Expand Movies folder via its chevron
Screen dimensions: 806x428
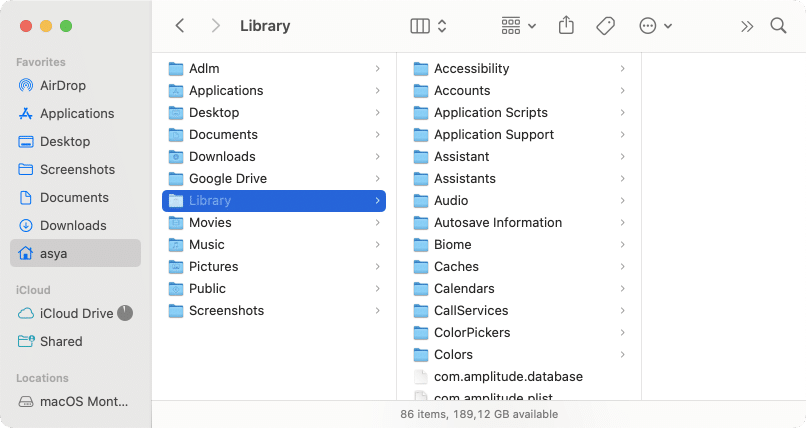point(377,222)
